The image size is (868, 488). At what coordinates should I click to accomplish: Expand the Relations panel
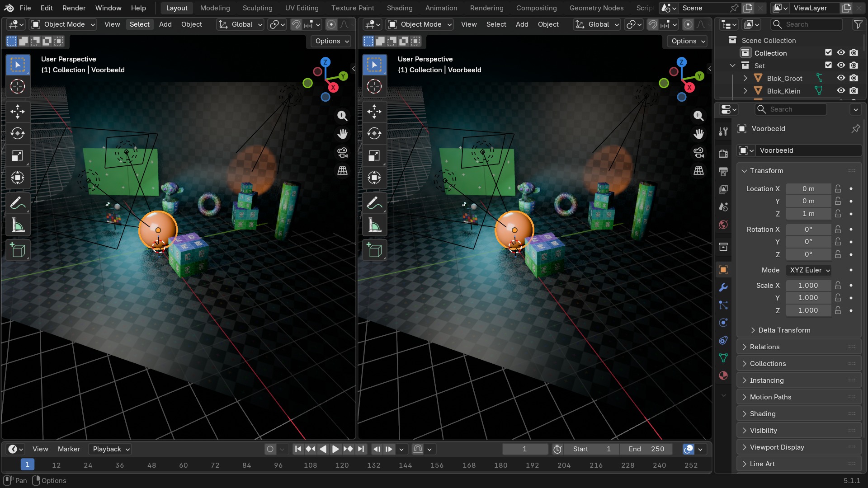click(x=799, y=347)
